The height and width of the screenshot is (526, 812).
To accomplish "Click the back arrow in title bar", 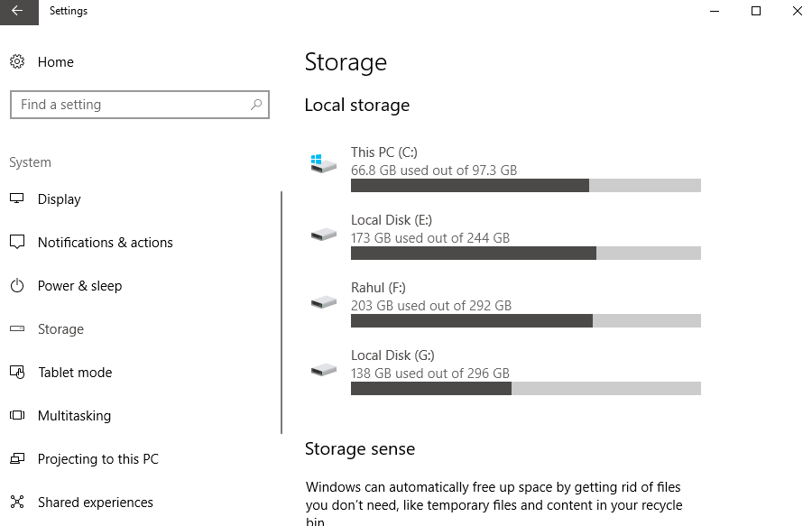I will coord(18,12).
